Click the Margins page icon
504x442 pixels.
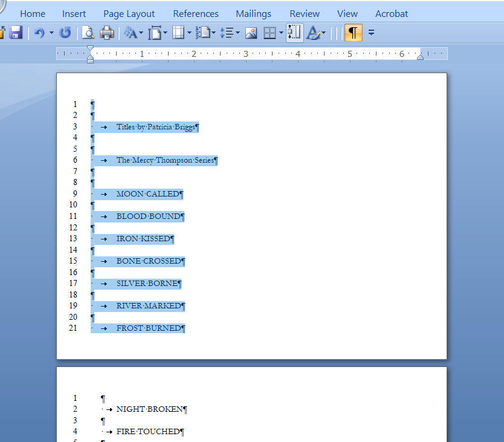178,33
